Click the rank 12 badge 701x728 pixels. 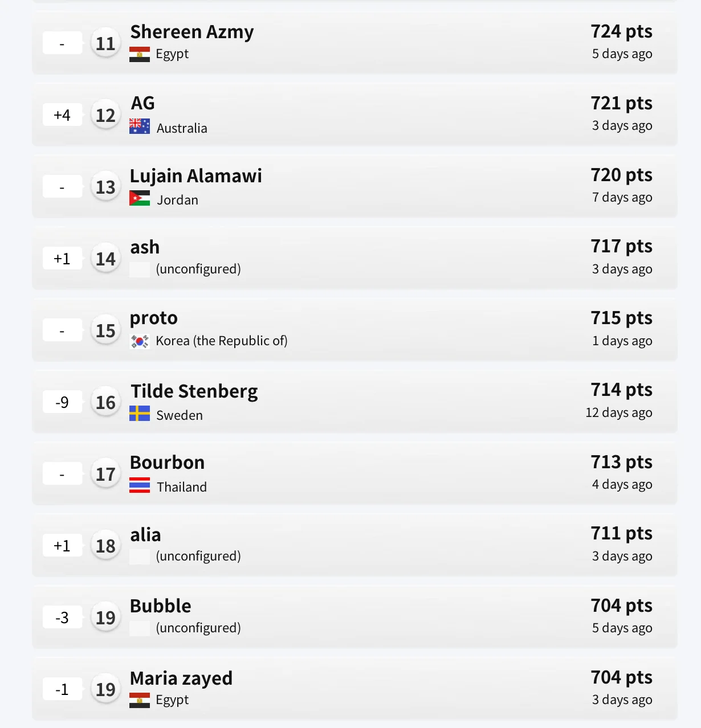tap(105, 116)
